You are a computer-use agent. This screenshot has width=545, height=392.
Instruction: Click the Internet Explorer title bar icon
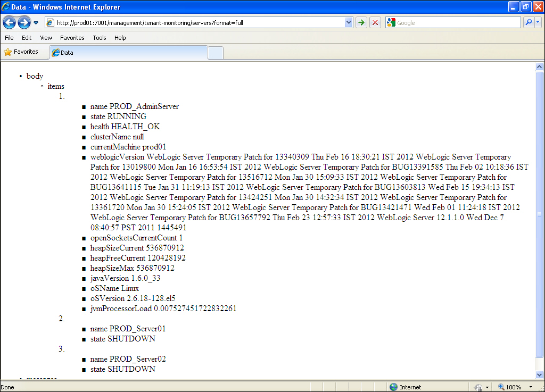click(5, 6)
